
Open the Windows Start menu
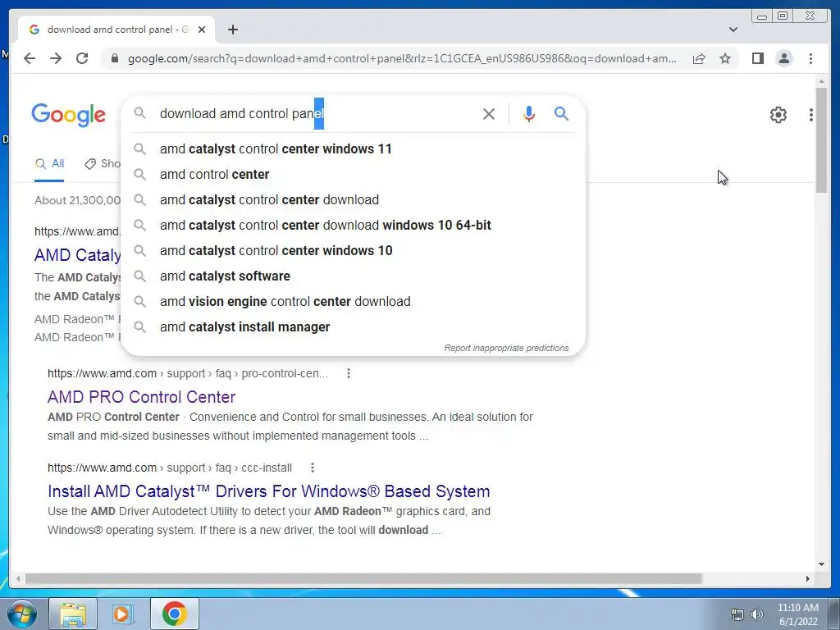click(22, 614)
